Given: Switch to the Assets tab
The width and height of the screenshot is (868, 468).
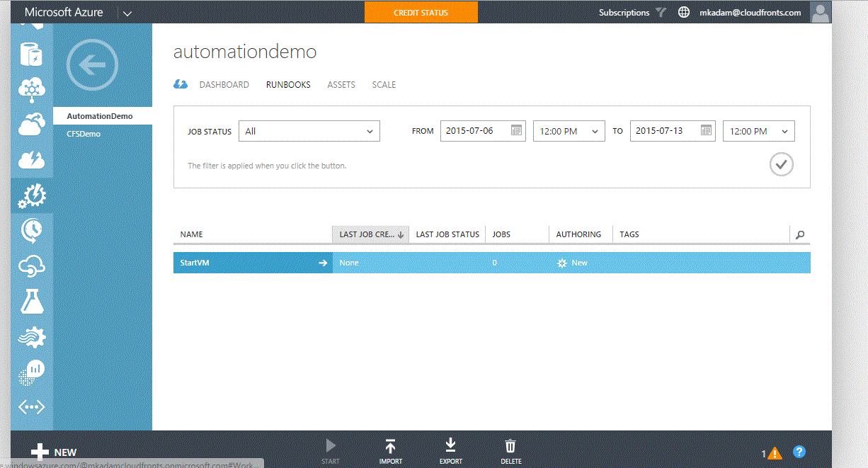Looking at the screenshot, I should 341,85.
